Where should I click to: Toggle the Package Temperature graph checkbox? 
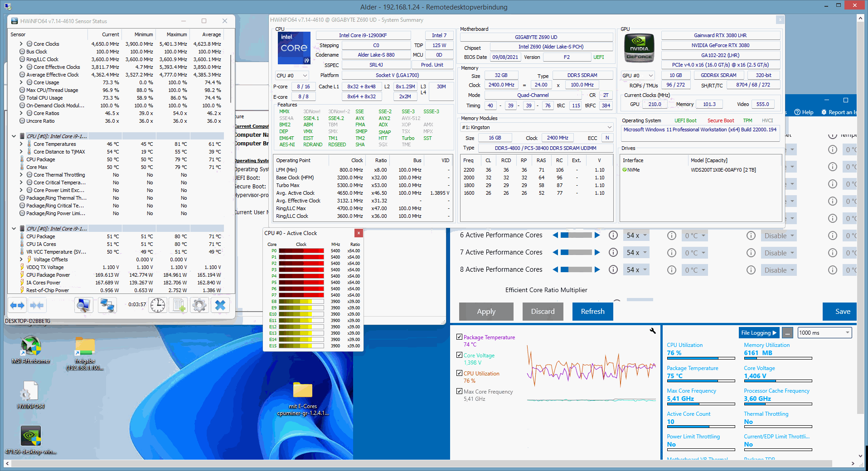coord(459,337)
